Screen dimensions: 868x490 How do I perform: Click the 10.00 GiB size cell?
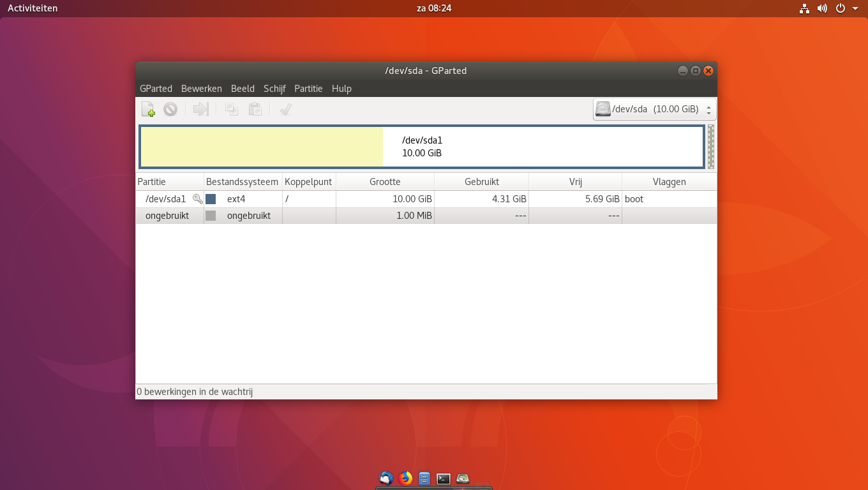click(385, 199)
